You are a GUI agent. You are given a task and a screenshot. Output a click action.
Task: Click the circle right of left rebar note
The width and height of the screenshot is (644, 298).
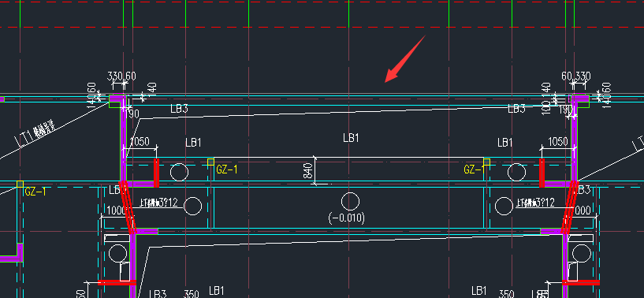tap(192, 206)
